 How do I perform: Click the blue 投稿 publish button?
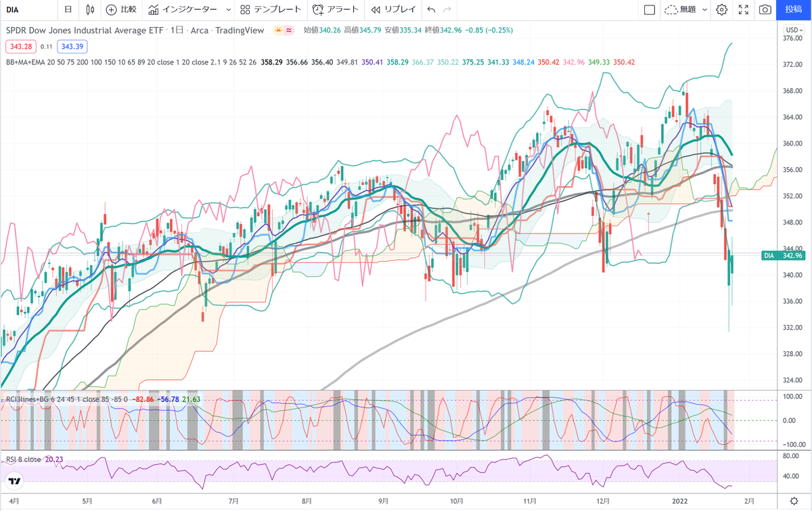(x=794, y=9)
